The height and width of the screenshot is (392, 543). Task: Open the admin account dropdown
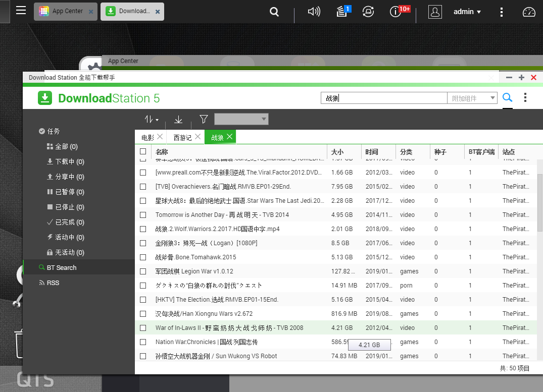click(467, 12)
